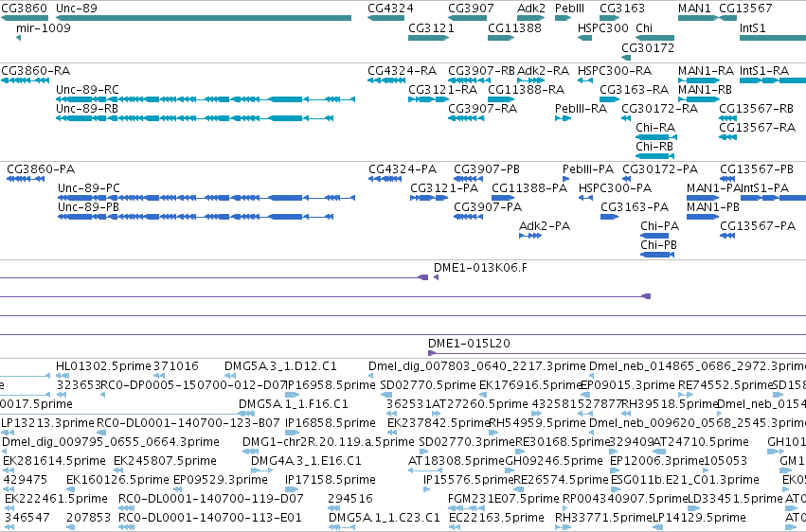Select the Unc-89 gene bar
The width and height of the screenshot is (806, 532).
204,18
